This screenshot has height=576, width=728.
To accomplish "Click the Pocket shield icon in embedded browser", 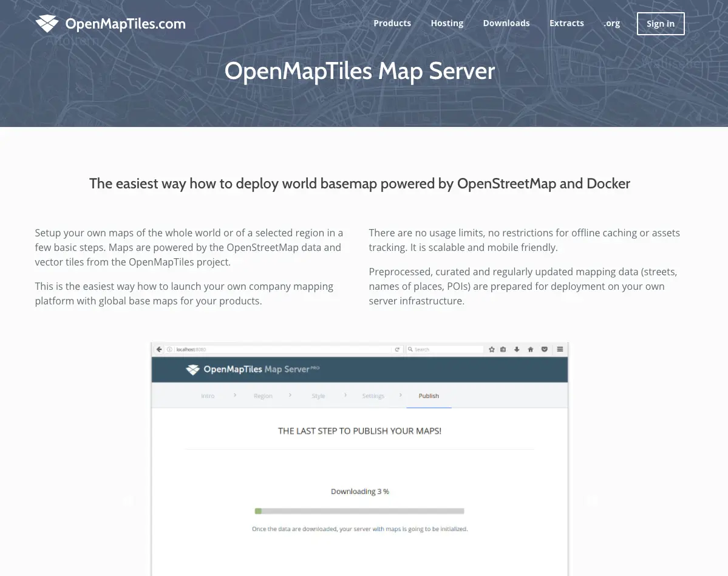I will (x=545, y=349).
